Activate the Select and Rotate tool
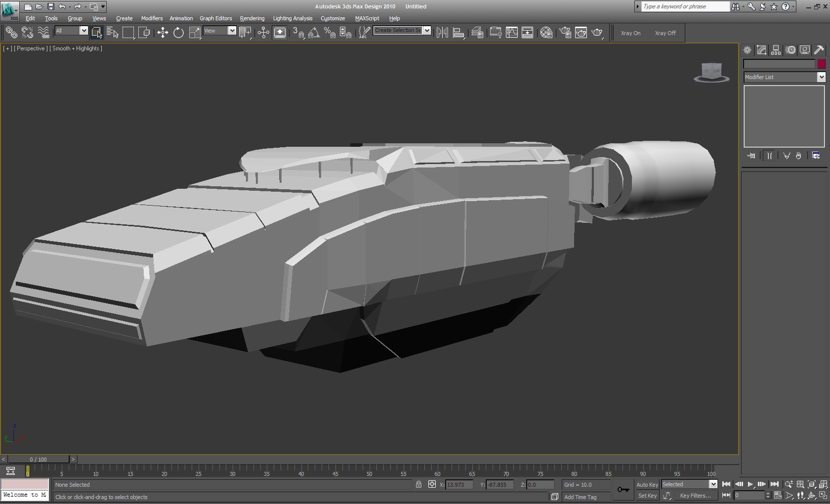The width and height of the screenshot is (830, 504). (x=178, y=33)
